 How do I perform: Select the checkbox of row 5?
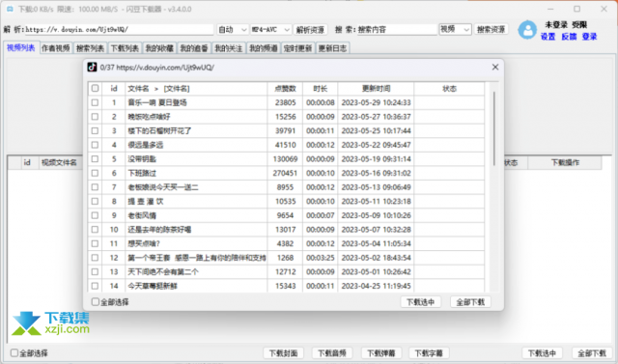click(95, 158)
